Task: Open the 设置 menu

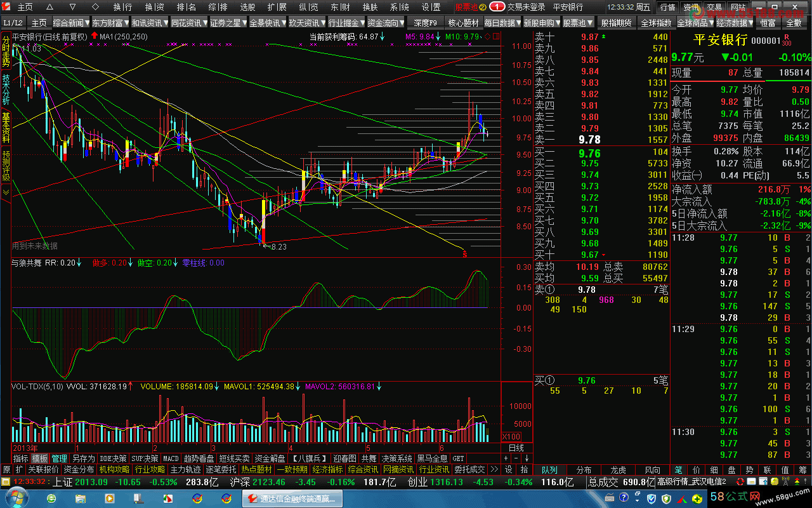Action: (x=431, y=7)
